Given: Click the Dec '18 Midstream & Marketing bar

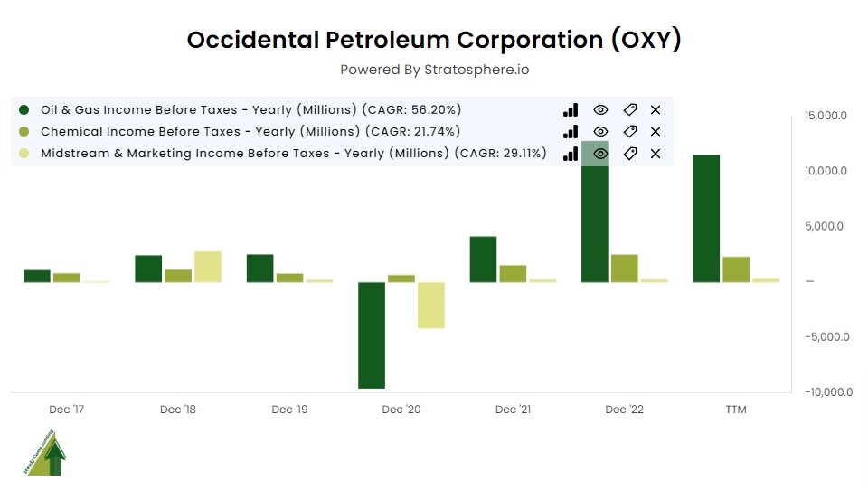Looking at the screenshot, I should pos(208,267).
